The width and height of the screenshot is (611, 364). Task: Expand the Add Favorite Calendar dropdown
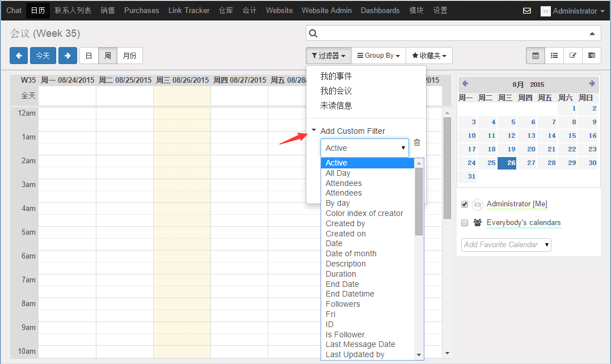506,245
